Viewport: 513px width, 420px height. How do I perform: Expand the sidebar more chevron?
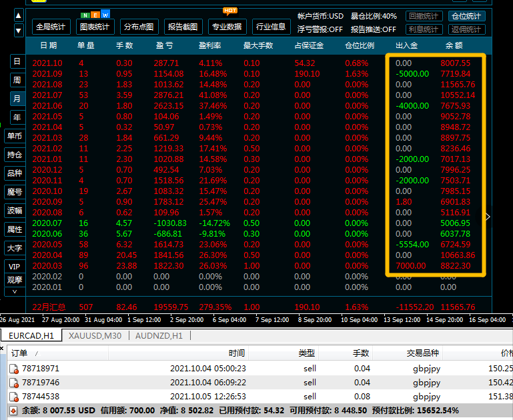(x=15, y=291)
